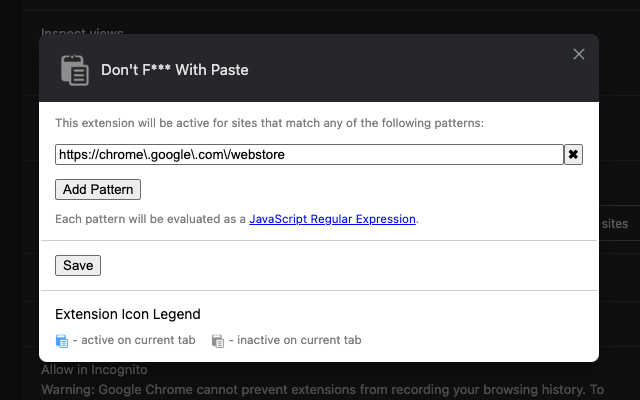Remove the webstore pattern with the X button
The width and height of the screenshot is (640, 400).
[x=573, y=154]
